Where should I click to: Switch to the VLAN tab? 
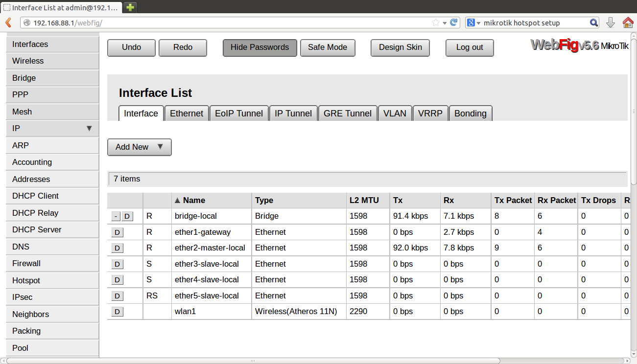[x=395, y=114]
